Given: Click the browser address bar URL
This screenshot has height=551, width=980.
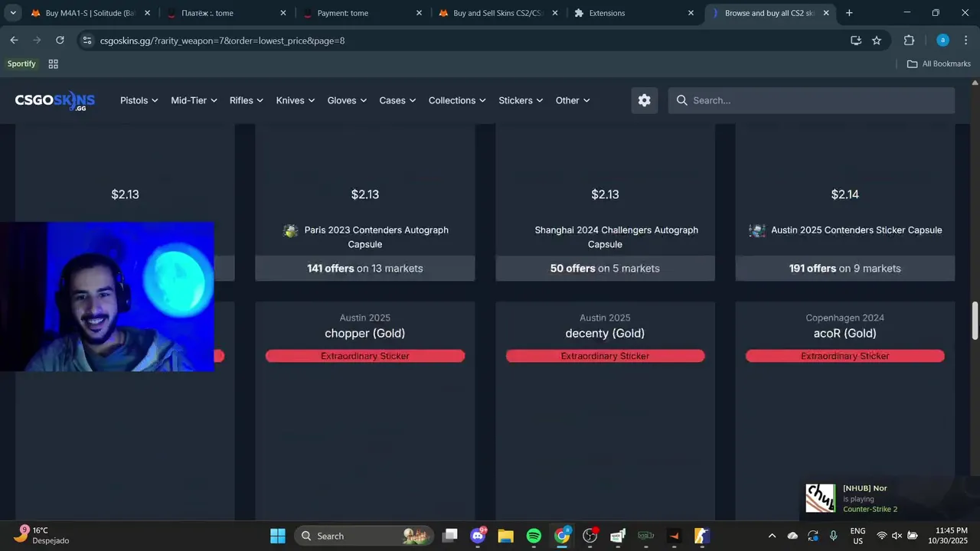Looking at the screenshot, I should click(222, 40).
